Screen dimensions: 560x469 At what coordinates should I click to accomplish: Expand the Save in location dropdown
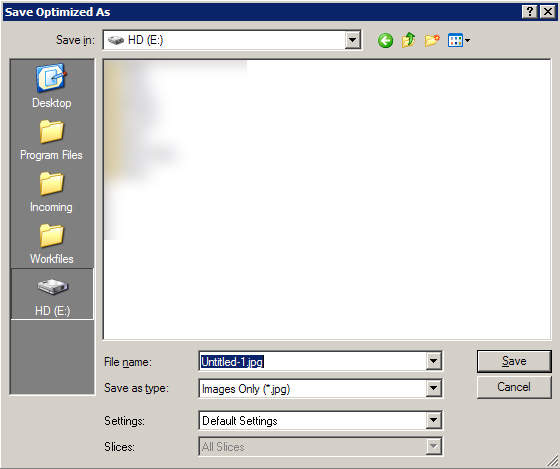tap(352, 40)
